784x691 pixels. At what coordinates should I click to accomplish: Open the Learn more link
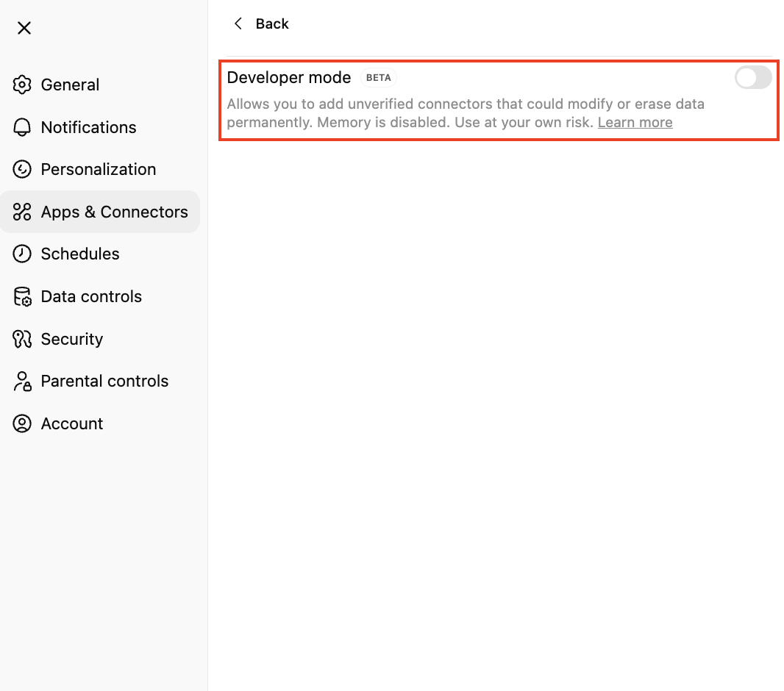click(635, 123)
